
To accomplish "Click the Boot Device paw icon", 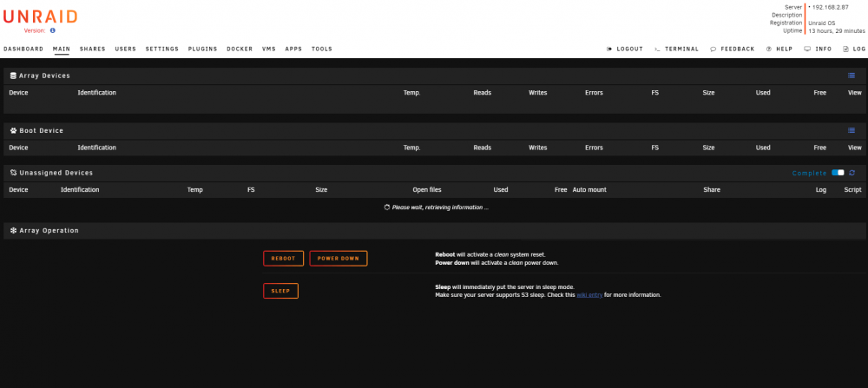I will [x=13, y=130].
